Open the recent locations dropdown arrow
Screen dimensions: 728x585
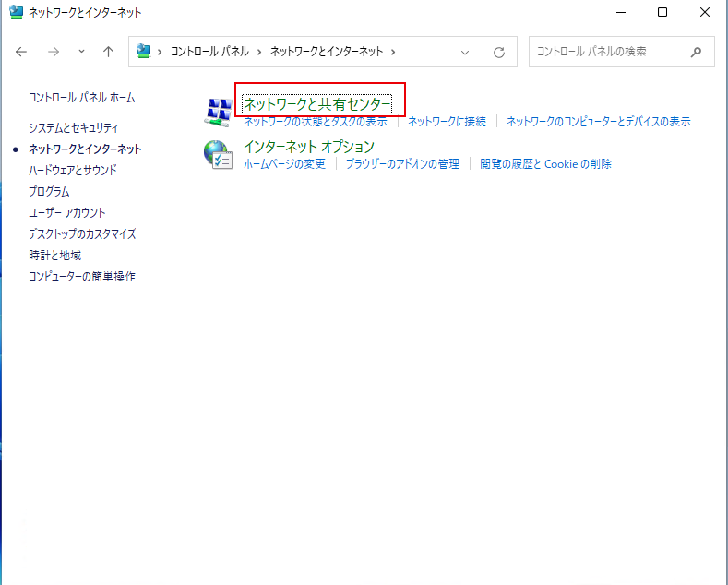coord(81,53)
